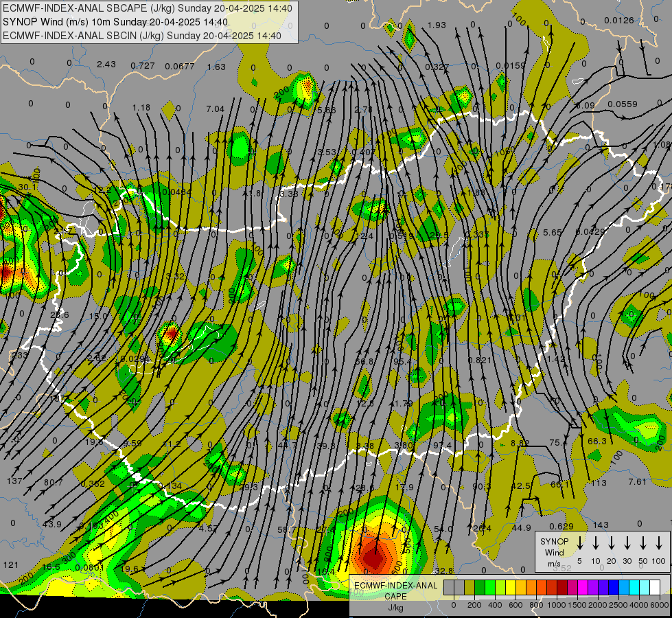The image size is (672, 618).
Task: Click the 'SYNOP Wind (m/s) 10m' title line
Action: pos(115,22)
